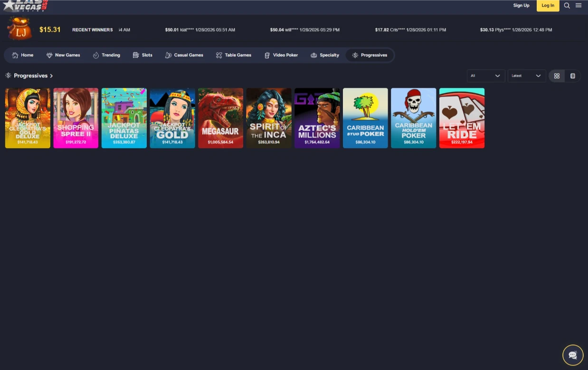The width and height of the screenshot is (588, 370).
Task: Go to the Home tab
Action: point(22,55)
